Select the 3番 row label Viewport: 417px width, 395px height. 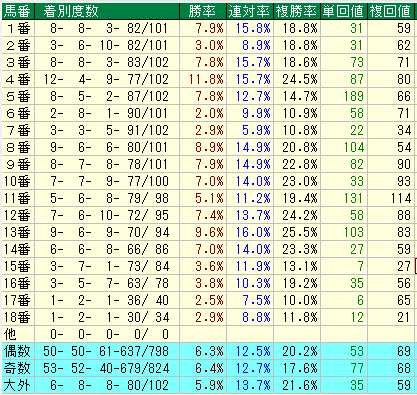18,62
